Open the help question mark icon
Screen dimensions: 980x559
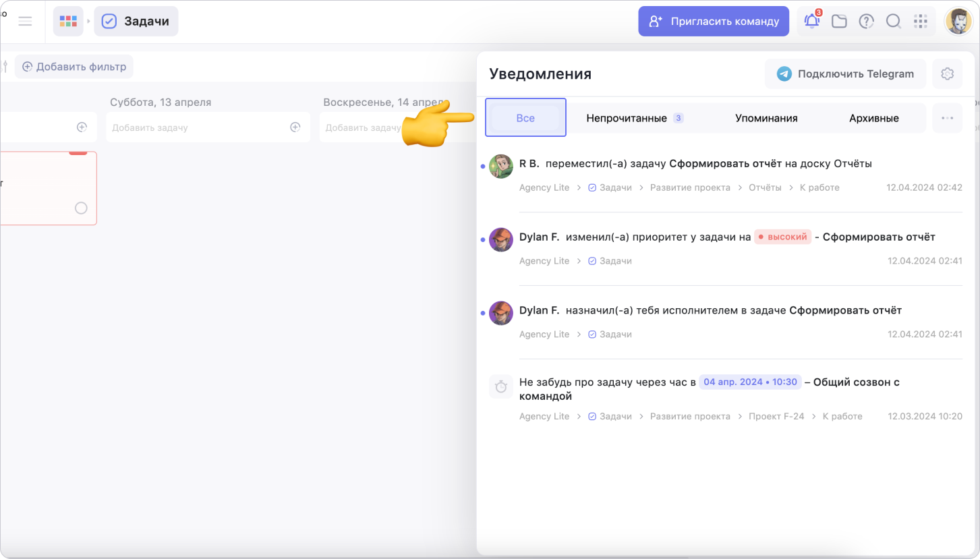point(866,22)
